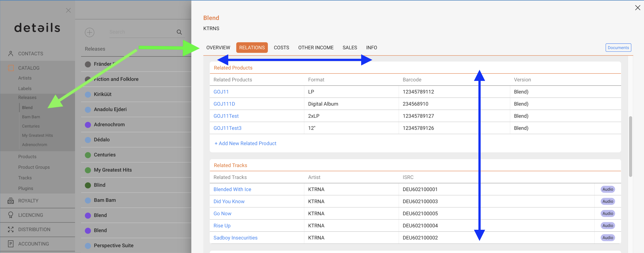Click the green dot beside My Greatest Hits
This screenshot has width=644, height=253.
click(88, 170)
